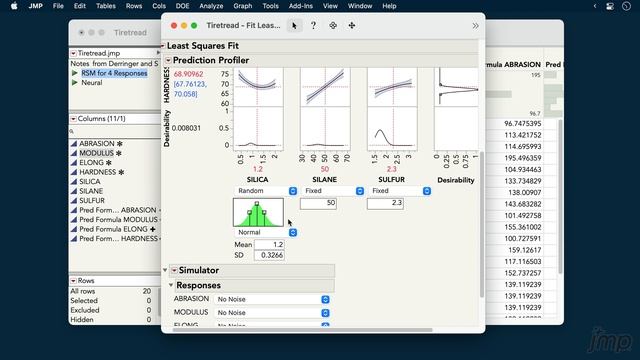Open Control Center in menu bar
This screenshot has width=640, height=360.
pos(610,6)
